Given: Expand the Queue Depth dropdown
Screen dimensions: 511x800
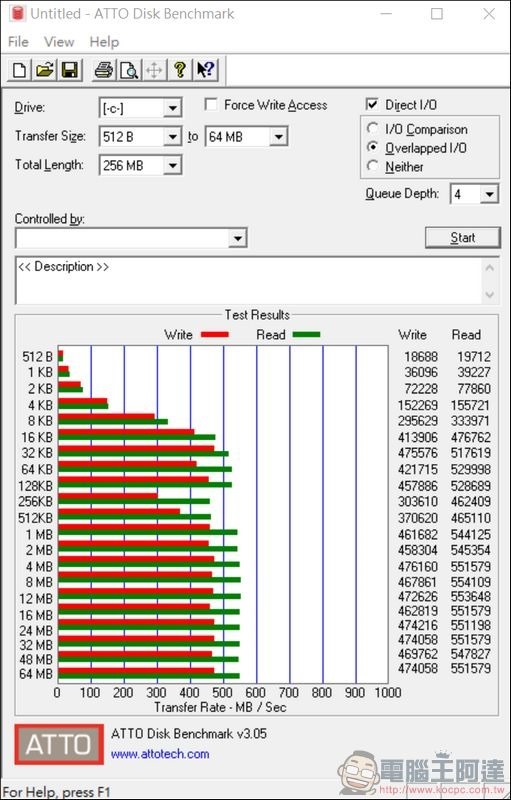Looking at the screenshot, I should 489,194.
